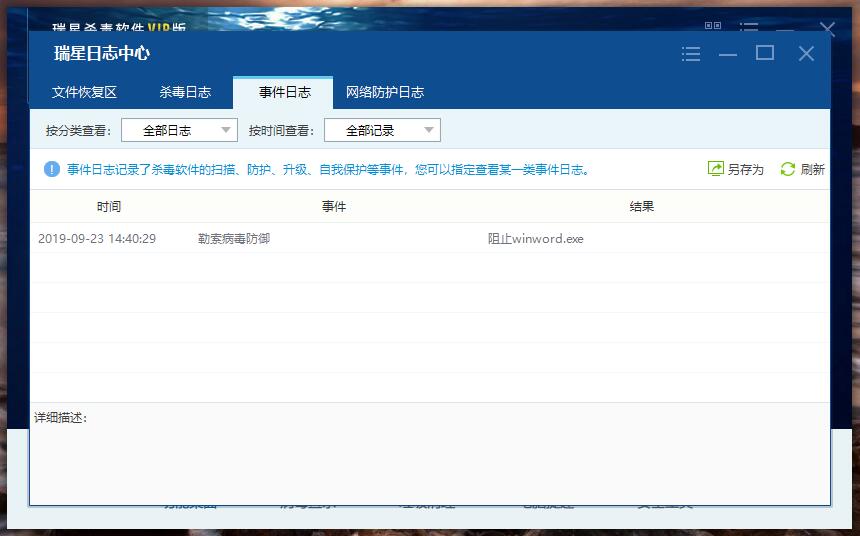
Task: Close the 瑞星日志中心 window
Action: [806, 53]
